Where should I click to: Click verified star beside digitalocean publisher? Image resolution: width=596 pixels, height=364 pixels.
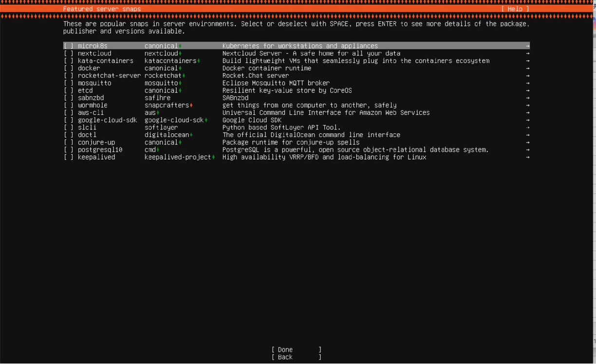pyautogui.click(x=191, y=135)
